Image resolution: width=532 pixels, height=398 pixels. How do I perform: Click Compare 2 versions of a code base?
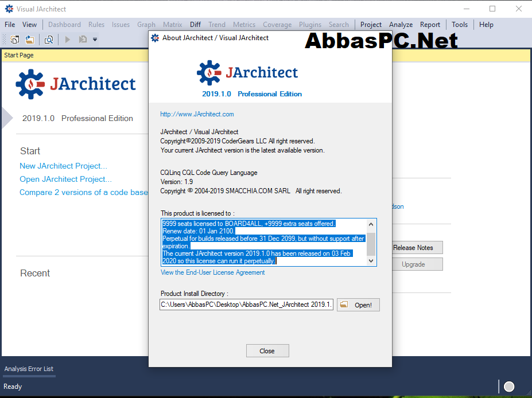click(84, 193)
